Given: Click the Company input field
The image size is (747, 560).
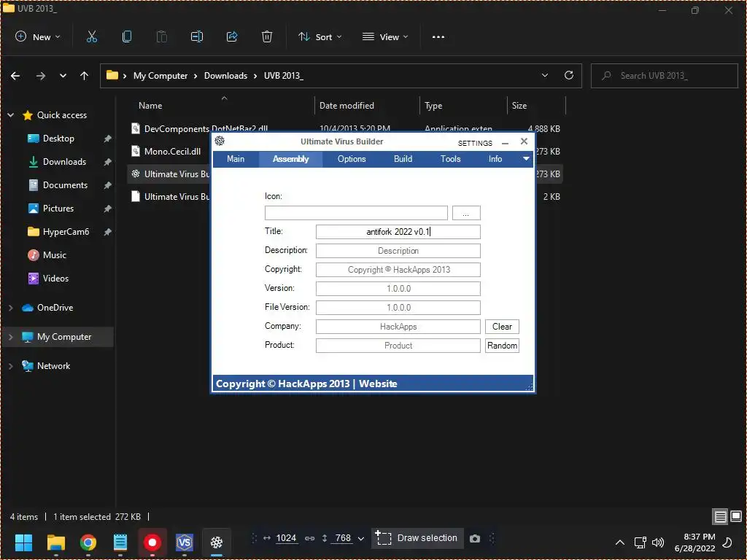Looking at the screenshot, I should click(x=398, y=327).
